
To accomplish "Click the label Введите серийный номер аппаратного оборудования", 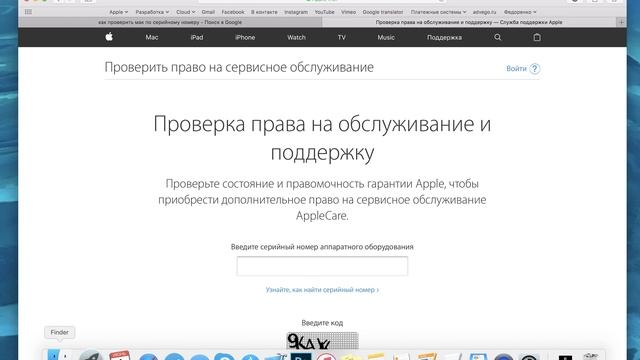I will pos(322,247).
